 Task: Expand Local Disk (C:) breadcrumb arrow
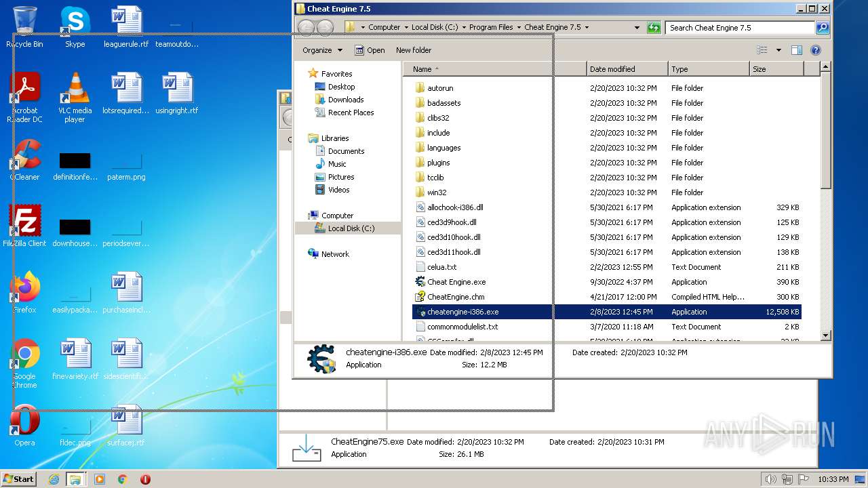click(x=463, y=28)
